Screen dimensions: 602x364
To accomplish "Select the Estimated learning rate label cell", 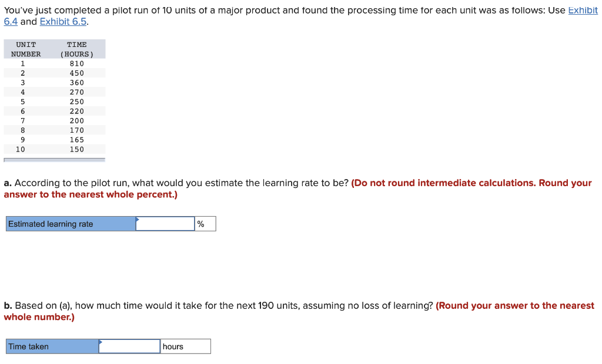I will (x=71, y=224).
